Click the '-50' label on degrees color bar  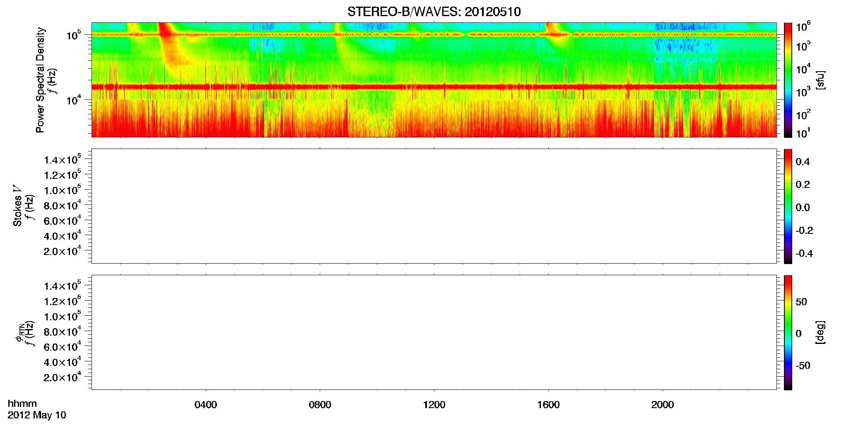click(x=803, y=366)
